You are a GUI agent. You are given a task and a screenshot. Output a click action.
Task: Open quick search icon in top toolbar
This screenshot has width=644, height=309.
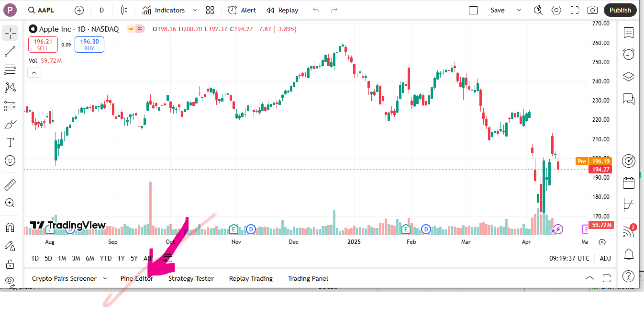tap(538, 10)
